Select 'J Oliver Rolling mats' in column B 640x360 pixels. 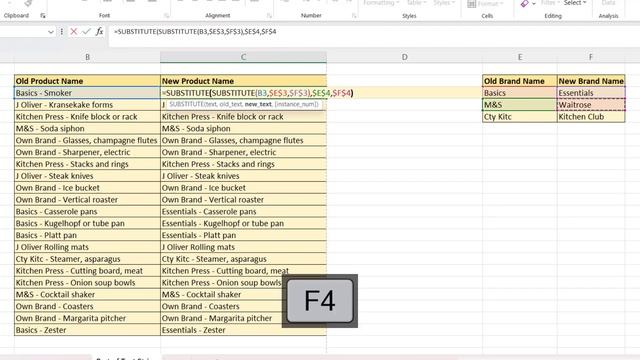[87, 247]
